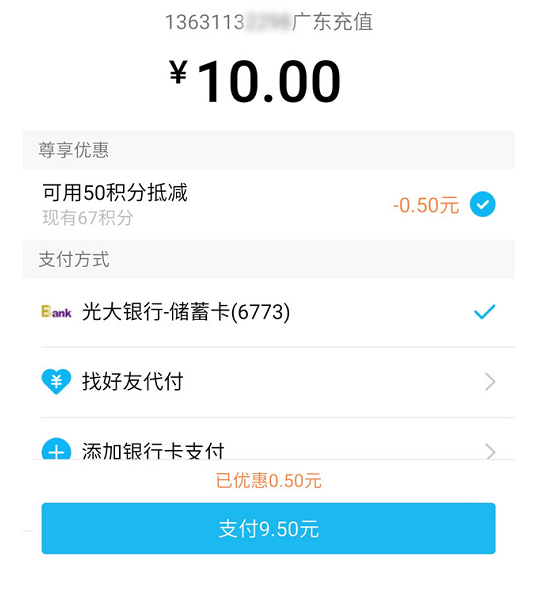The height and width of the screenshot is (602, 541).
Task: Tap the 广东充值 phone number header
Action: pos(269,22)
